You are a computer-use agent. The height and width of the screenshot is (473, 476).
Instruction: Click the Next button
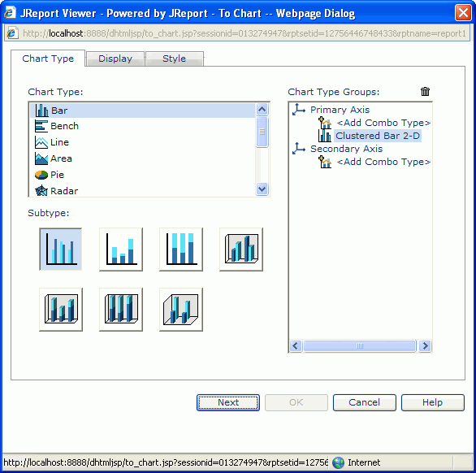pos(228,402)
